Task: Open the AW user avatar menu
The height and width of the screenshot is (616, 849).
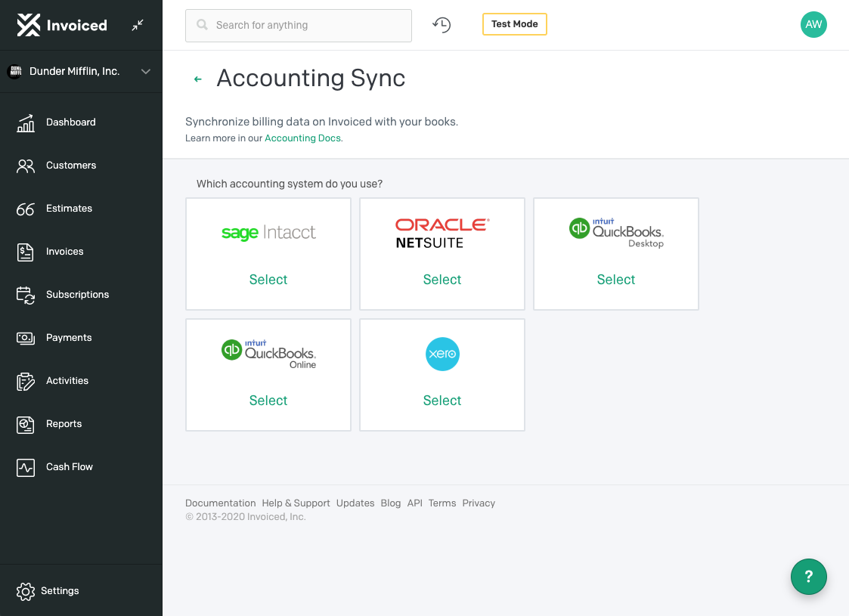Action: pyautogui.click(x=813, y=24)
